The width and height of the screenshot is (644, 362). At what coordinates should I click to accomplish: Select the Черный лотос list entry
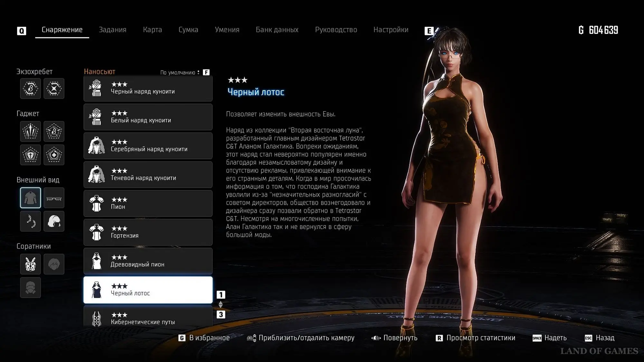point(148,290)
